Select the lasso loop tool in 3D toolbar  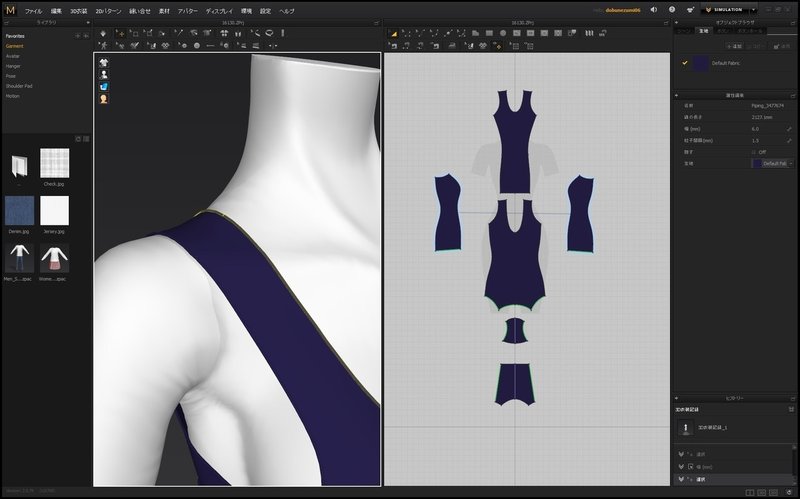(269, 33)
